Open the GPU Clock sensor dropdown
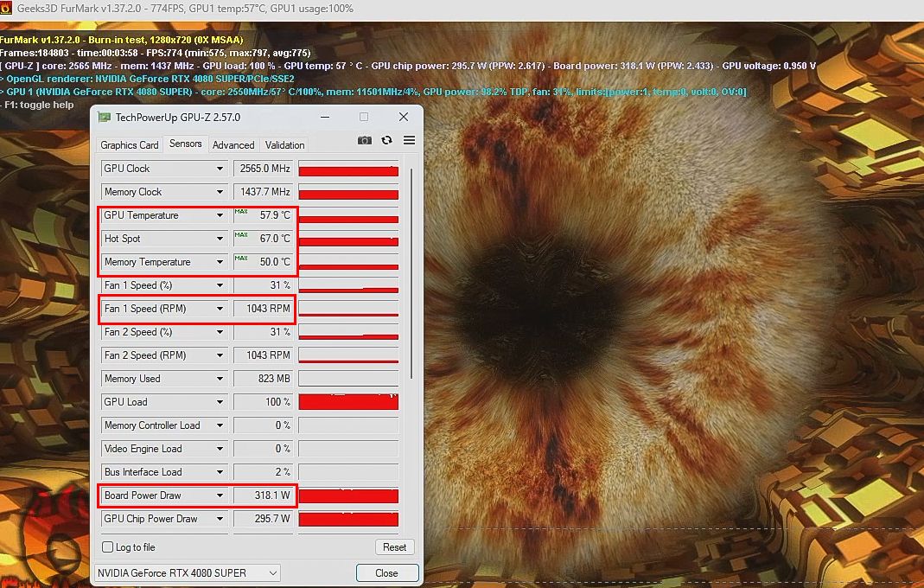924x588 pixels. coord(220,169)
